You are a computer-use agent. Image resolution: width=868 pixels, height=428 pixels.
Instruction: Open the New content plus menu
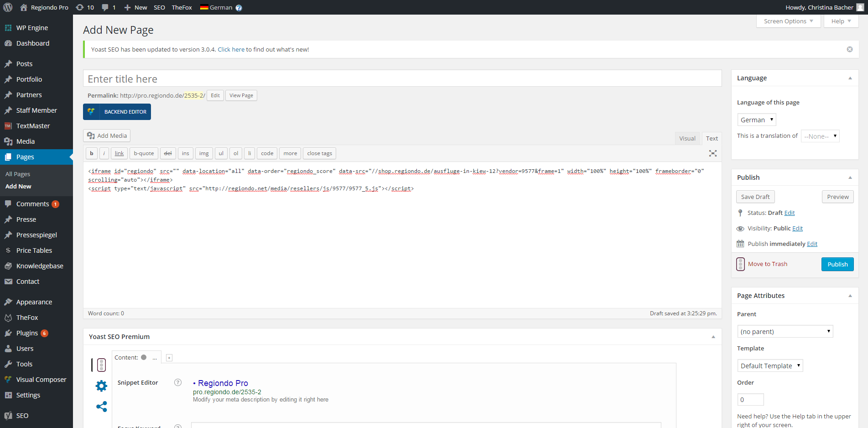[135, 7]
